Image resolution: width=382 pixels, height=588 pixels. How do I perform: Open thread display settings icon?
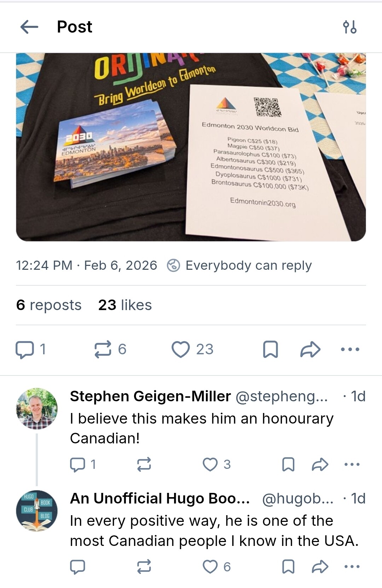click(x=349, y=27)
